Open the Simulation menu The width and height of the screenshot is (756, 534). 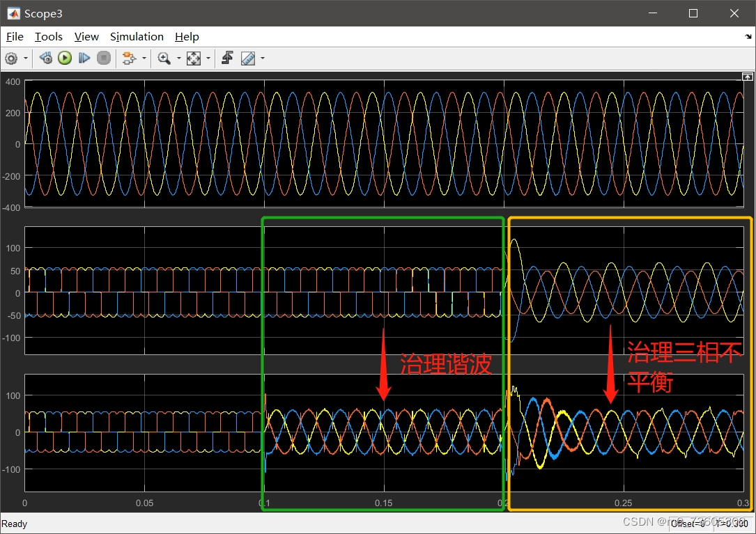(137, 36)
